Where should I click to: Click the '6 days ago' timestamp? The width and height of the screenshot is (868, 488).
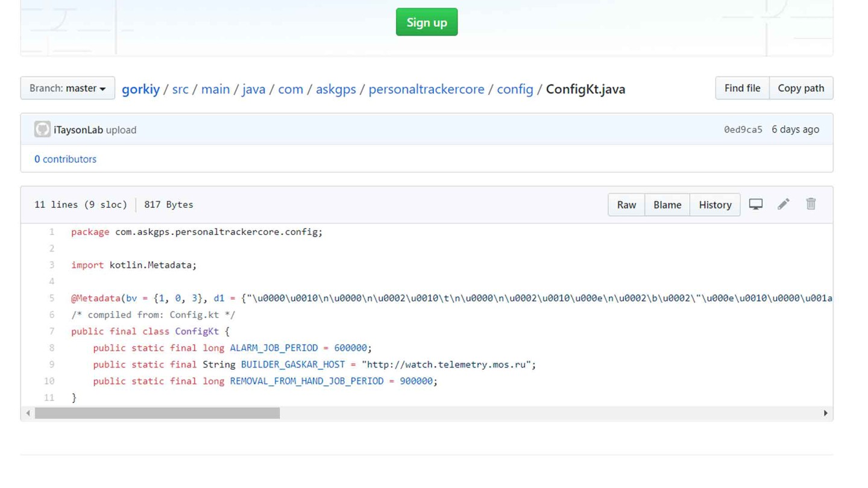795,130
